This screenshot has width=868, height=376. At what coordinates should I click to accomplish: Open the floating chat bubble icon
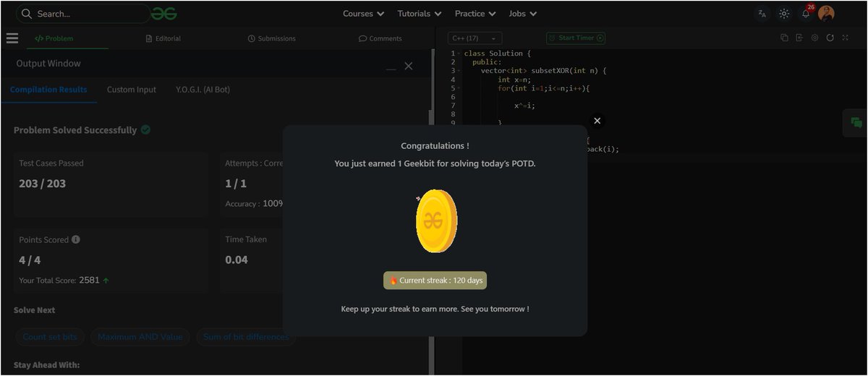click(856, 123)
